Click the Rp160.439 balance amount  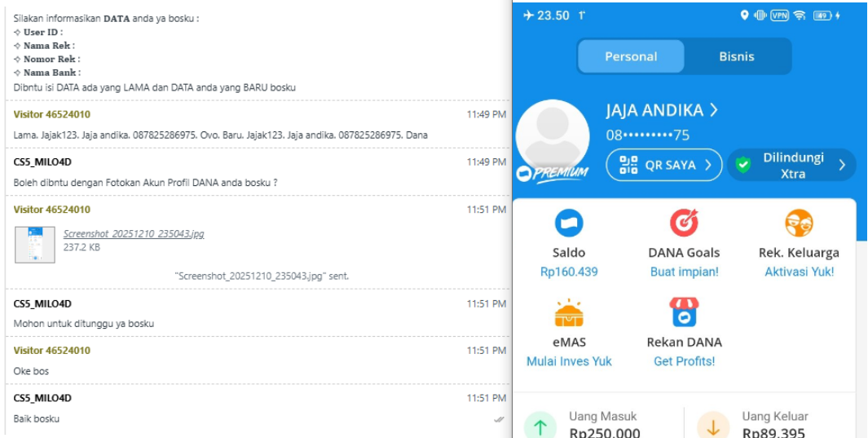569,272
